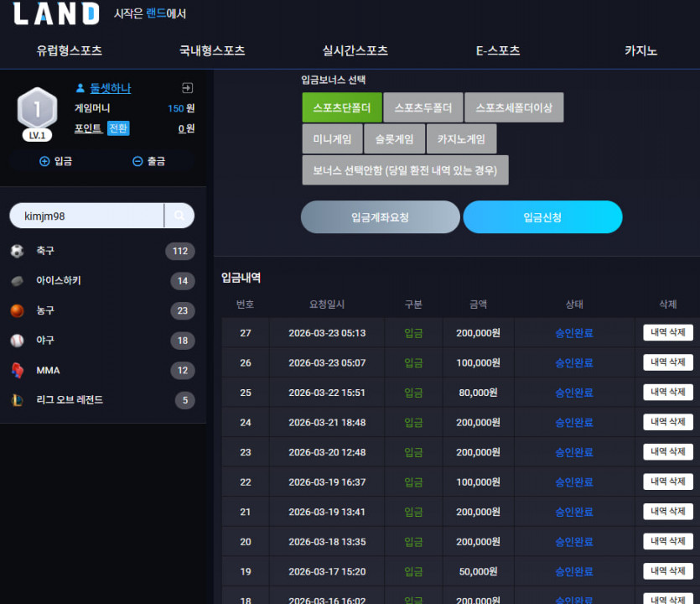Screen dimensions: 700x604
Task: Choose the 보너스 선택안함 option
Action: pyautogui.click(x=405, y=170)
